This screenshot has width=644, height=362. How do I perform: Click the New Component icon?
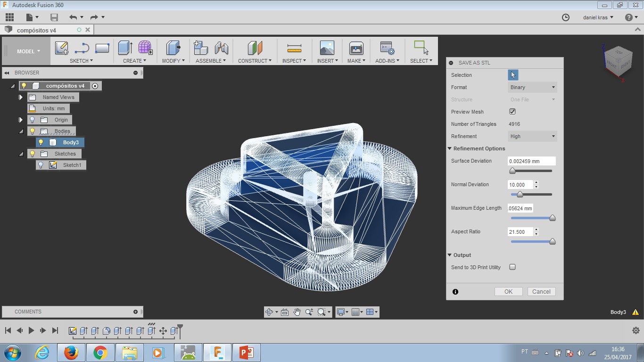click(201, 48)
